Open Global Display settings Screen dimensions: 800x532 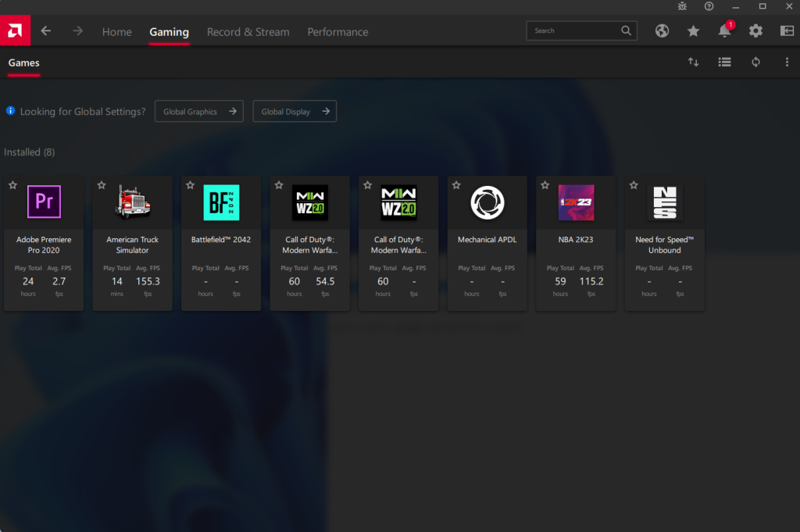295,111
